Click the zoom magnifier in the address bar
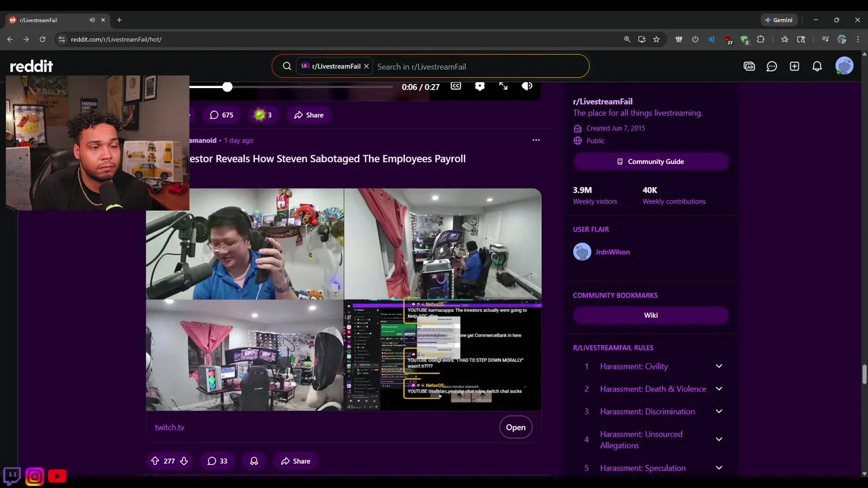The height and width of the screenshot is (488, 868). 627,39
